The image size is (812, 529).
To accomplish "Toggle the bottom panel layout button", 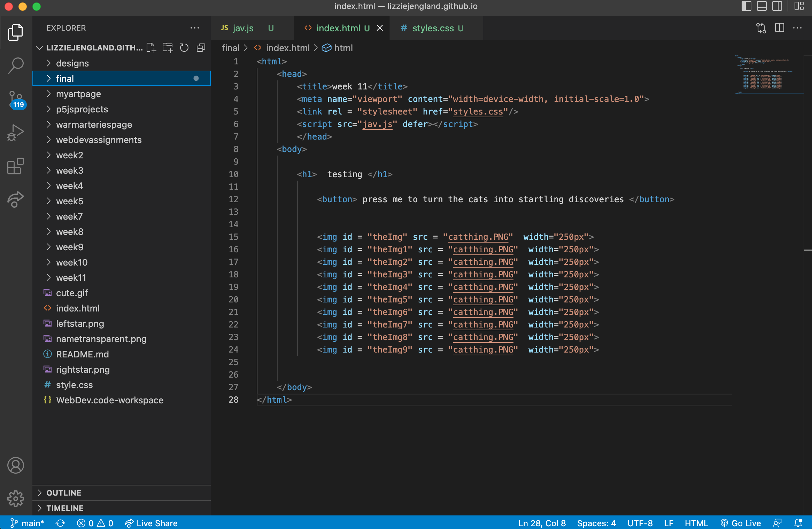I will (x=761, y=6).
